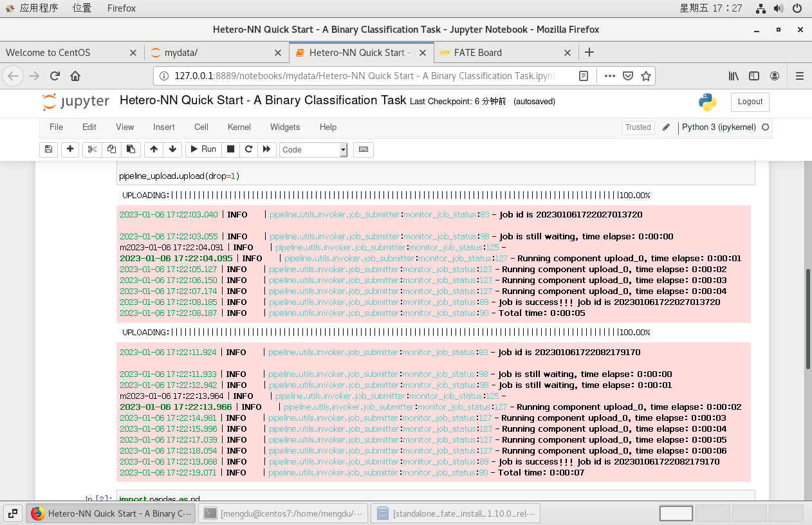Click the kernel status circle indicator

[765, 127]
